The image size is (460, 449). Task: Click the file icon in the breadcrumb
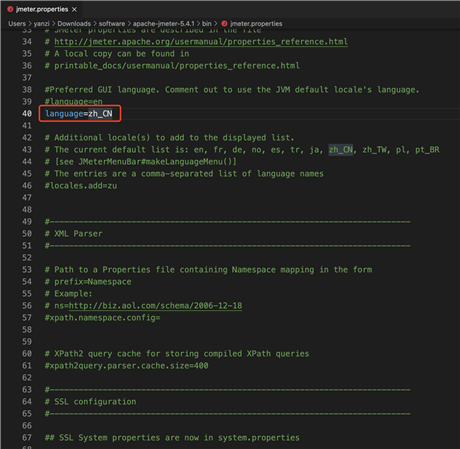click(224, 24)
